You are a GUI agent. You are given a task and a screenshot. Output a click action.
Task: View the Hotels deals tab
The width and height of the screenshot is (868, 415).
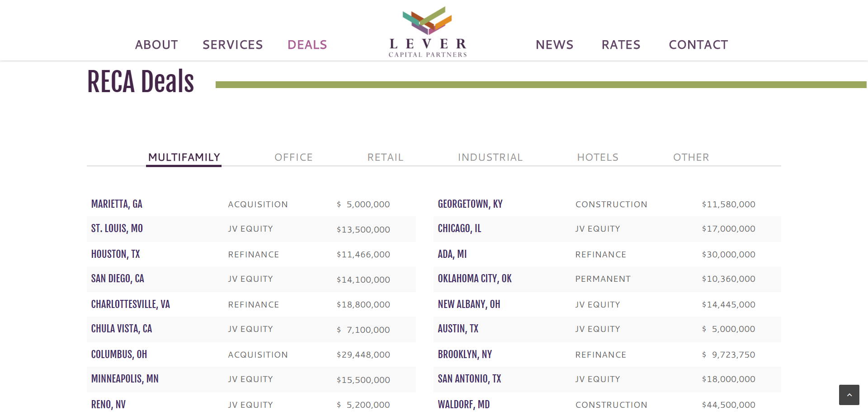pos(598,157)
